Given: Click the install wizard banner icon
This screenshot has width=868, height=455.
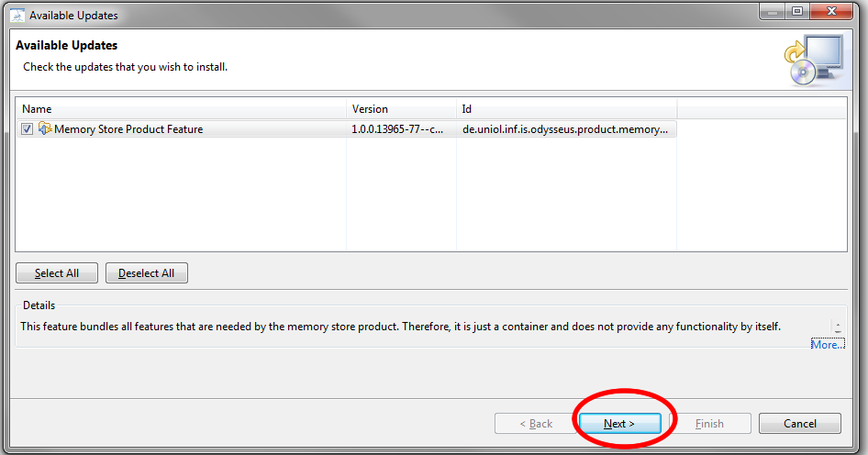Looking at the screenshot, I should pos(813,61).
